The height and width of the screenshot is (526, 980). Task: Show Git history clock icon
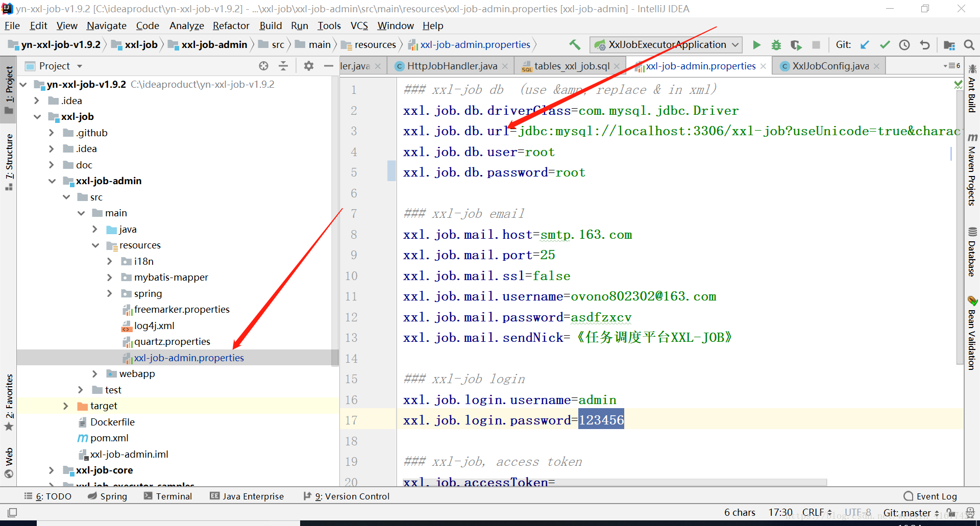click(904, 45)
